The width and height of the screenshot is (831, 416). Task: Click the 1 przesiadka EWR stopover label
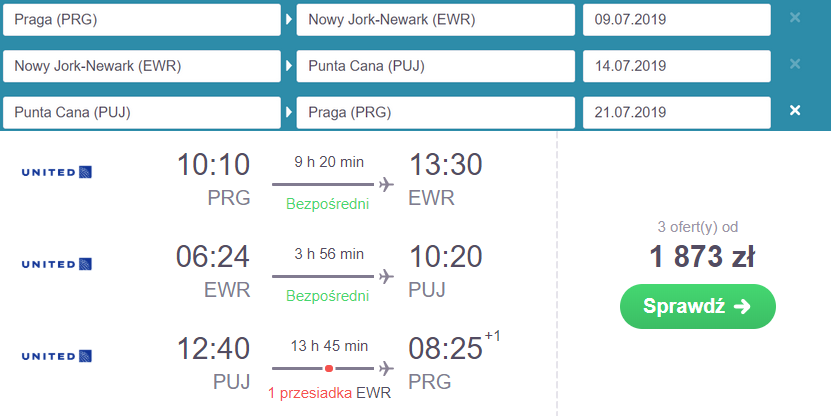click(329, 391)
